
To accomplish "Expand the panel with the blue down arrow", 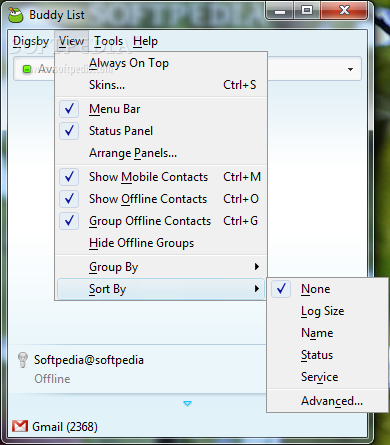I will (x=187, y=404).
